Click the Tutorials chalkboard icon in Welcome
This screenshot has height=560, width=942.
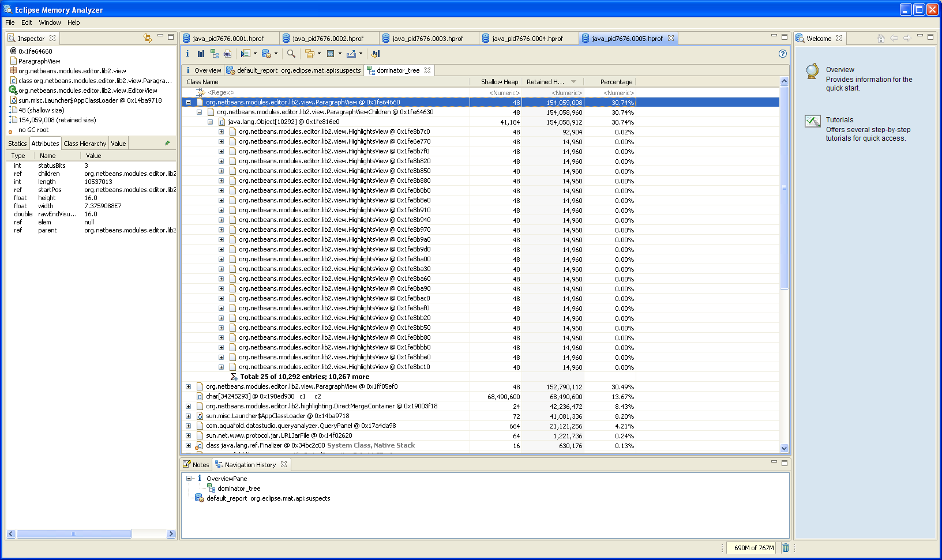pos(813,121)
